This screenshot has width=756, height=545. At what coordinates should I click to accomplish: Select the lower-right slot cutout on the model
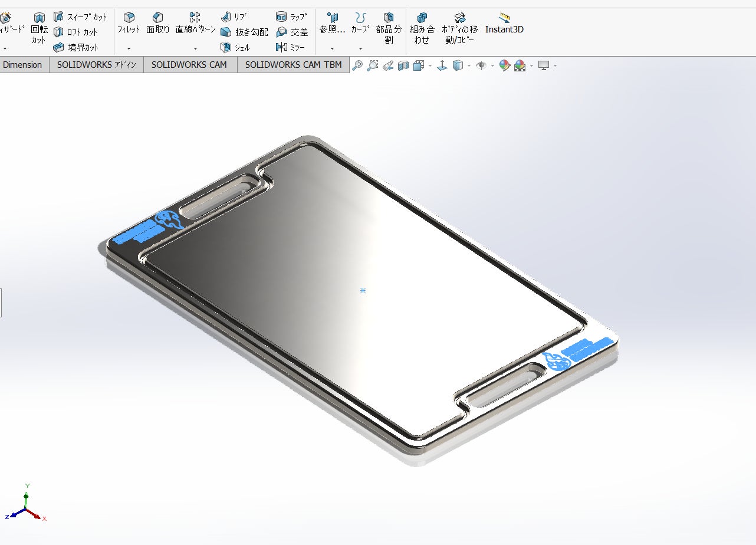point(505,385)
